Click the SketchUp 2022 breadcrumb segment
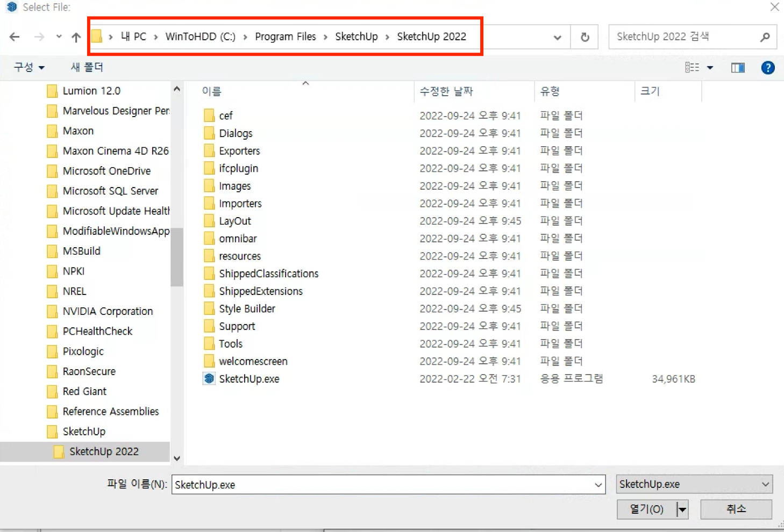Screen dimensions: 784x532 click(431, 37)
